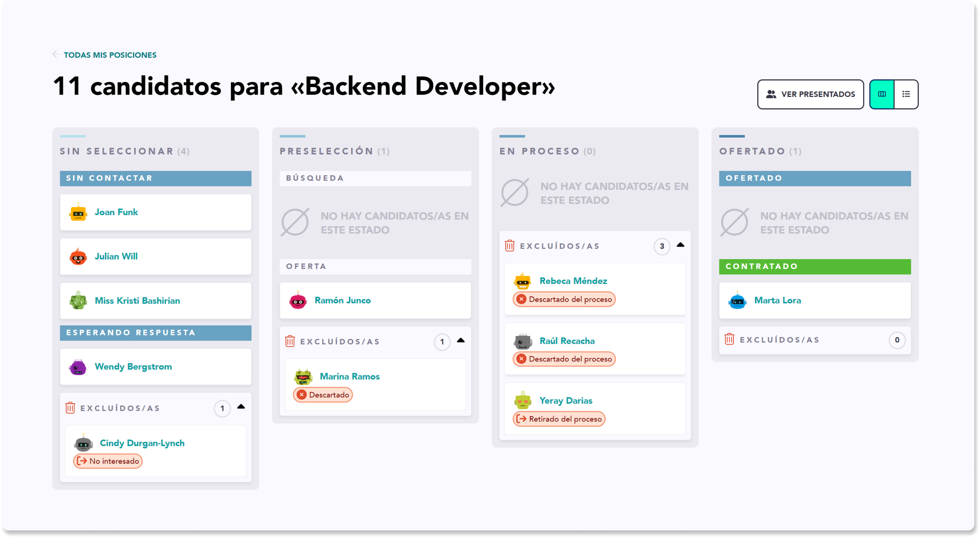Click the back arrow beside Todas mis posiciones
The width and height of the screenshot is (980, 538).
point(56,54)
